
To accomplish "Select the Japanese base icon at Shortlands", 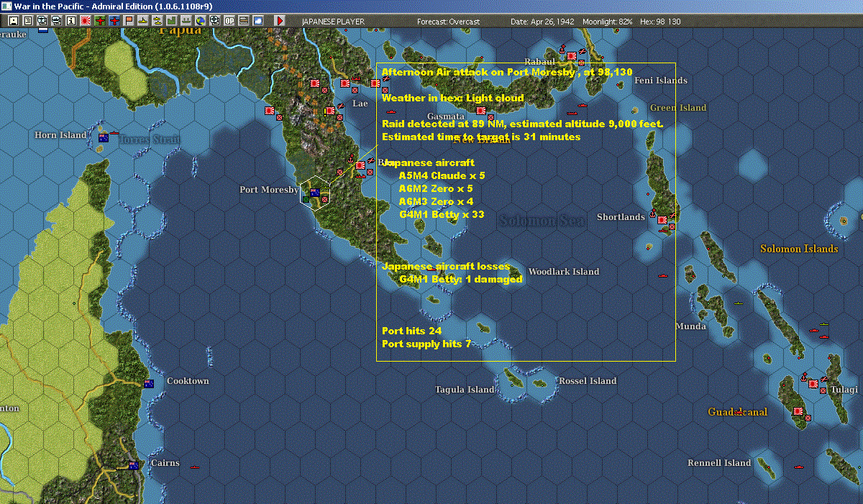I will tap(662, 220).
